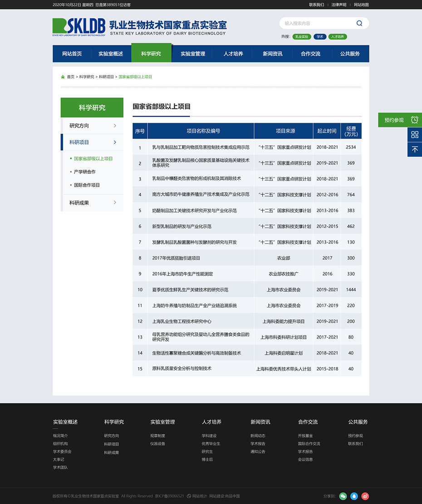422x504 pixels.
Task: Select the green 乳业实验 hot search tag
Action: 302,37
